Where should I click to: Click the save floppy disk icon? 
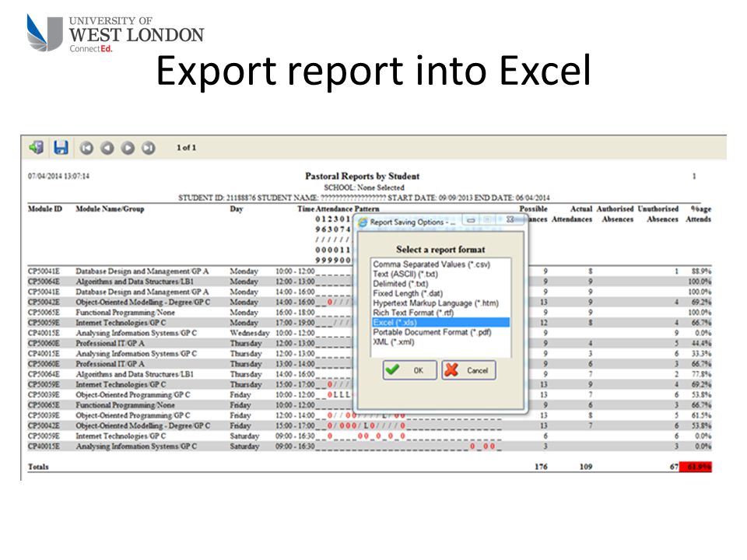61,148
